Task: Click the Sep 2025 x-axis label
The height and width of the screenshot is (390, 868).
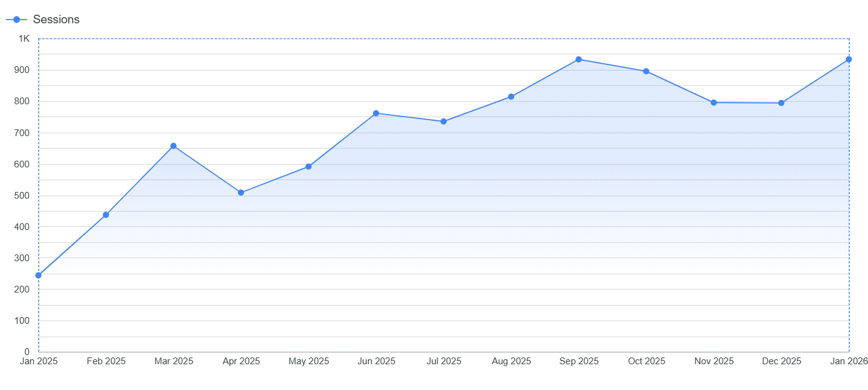Action: point(578,361)
